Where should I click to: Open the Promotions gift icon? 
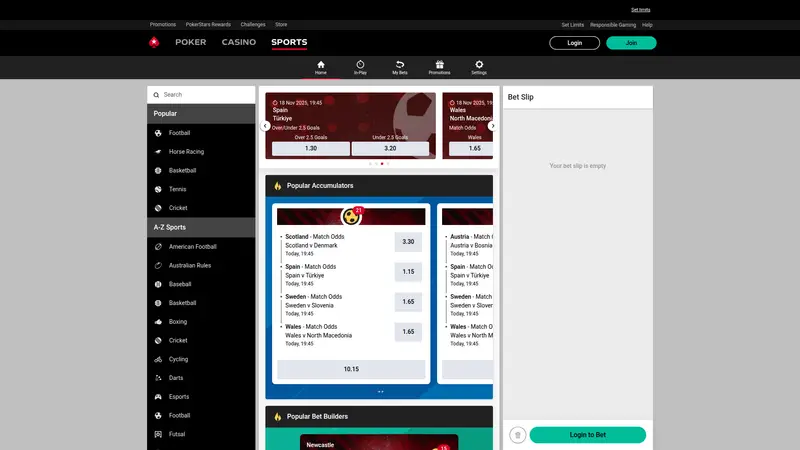tap(439, 65)
